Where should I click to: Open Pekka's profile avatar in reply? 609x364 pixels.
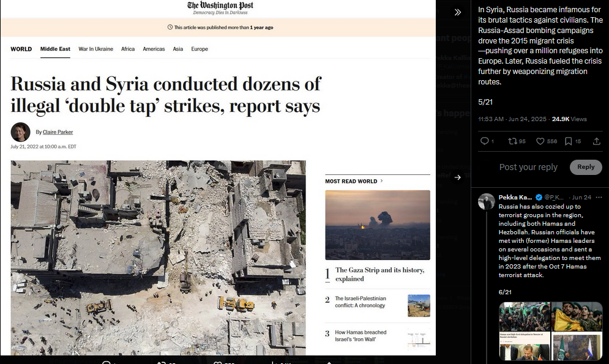click(486, 202)
